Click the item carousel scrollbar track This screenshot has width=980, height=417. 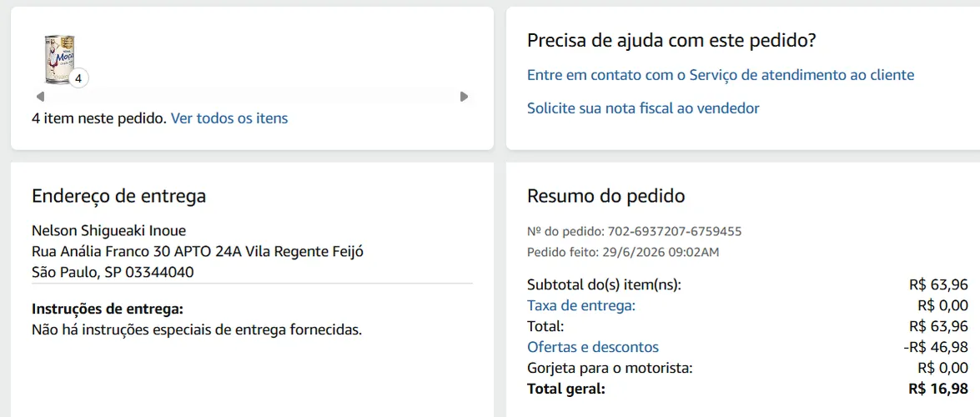click(252, 96)
